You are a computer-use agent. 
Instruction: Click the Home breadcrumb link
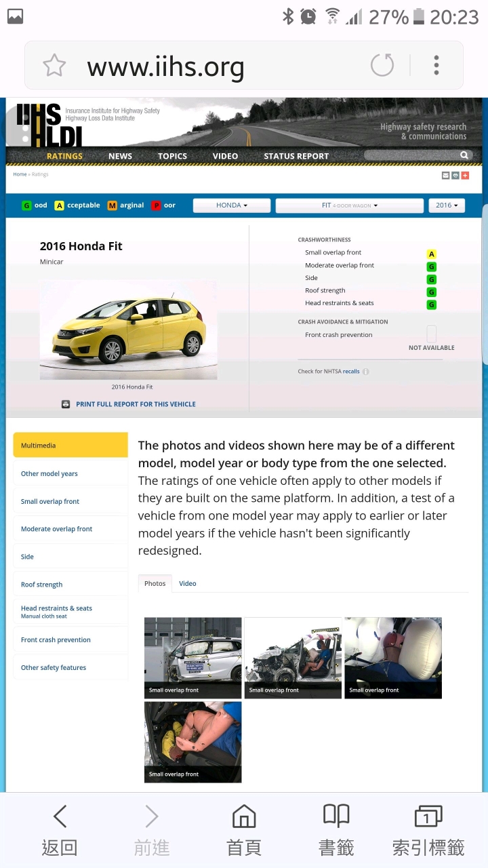tap(20, 174)
